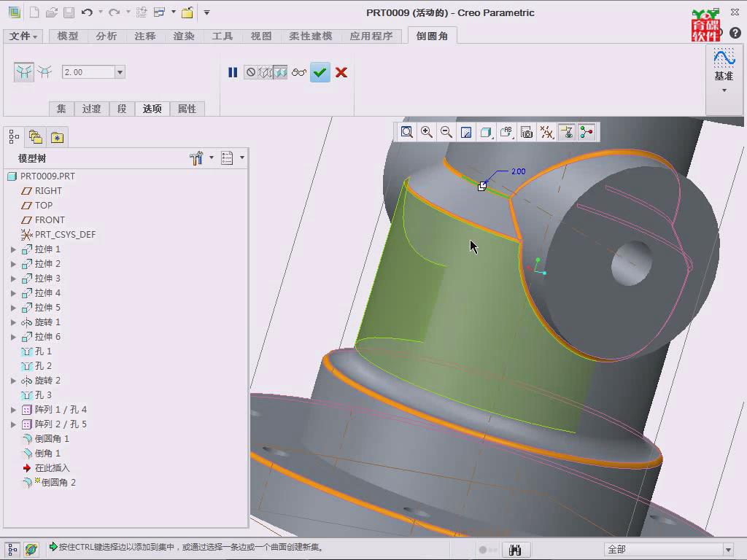Click the radius value input field
The image size is (747, 560).
point(88,72)
